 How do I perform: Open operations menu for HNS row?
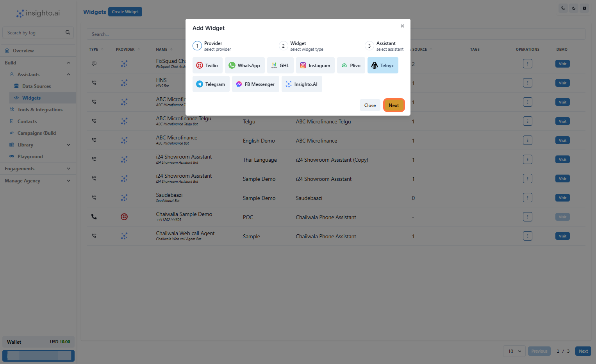pyautogui.click(x=528, y=83)
